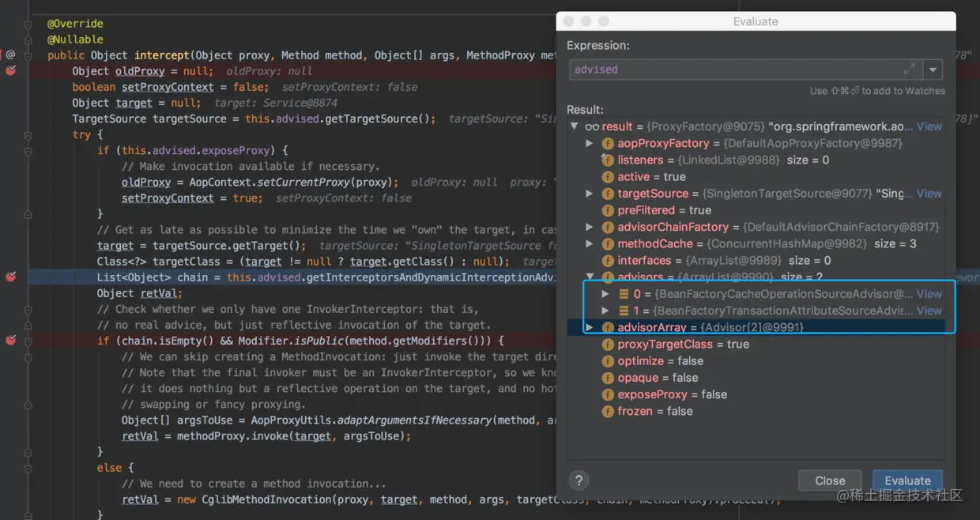Click the field icon for proxyTargetClass
980x520 pixels.
[x=608, y=345]
